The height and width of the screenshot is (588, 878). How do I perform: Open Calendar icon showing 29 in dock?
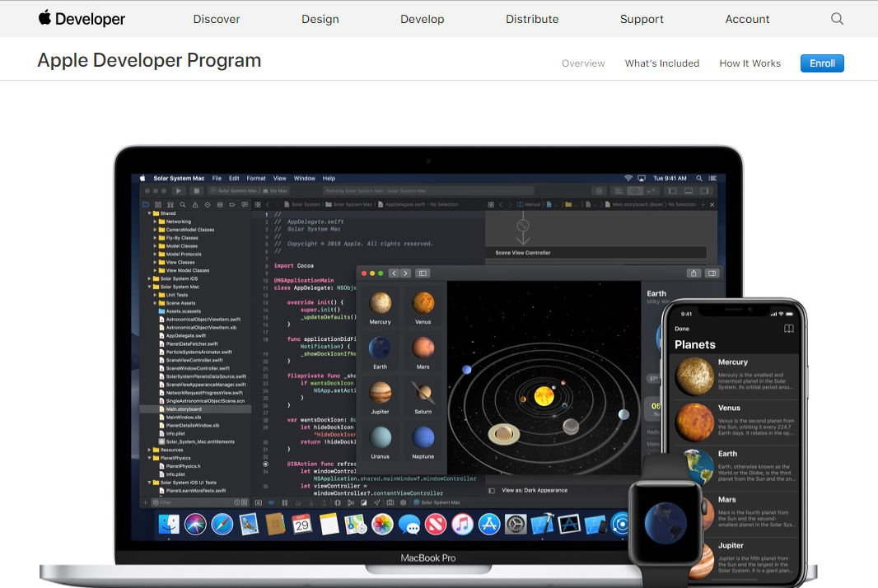(302, 524)
